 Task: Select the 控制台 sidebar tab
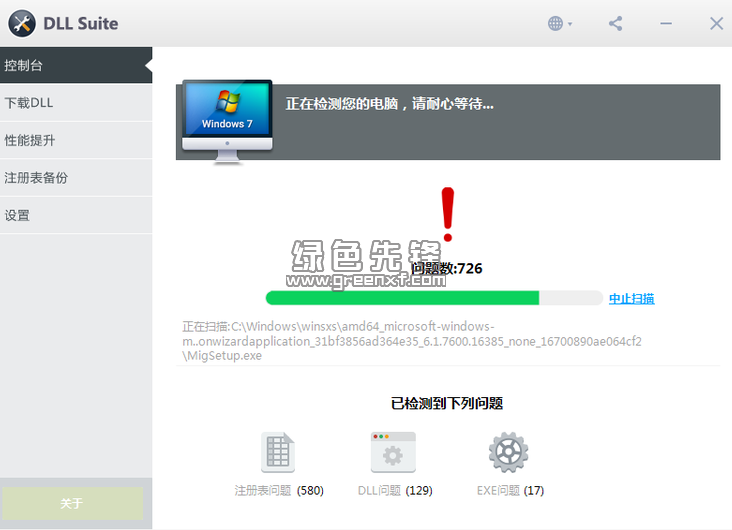[x=76, y=66]
